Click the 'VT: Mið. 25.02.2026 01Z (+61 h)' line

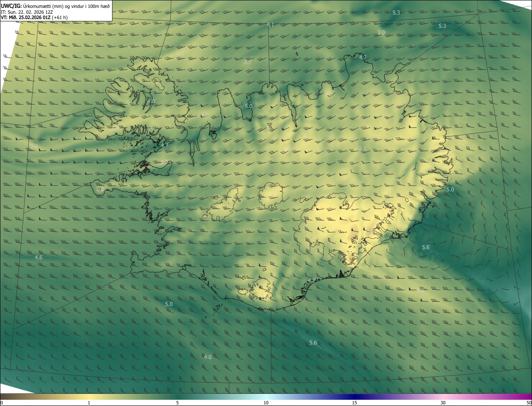pos(34,17)
